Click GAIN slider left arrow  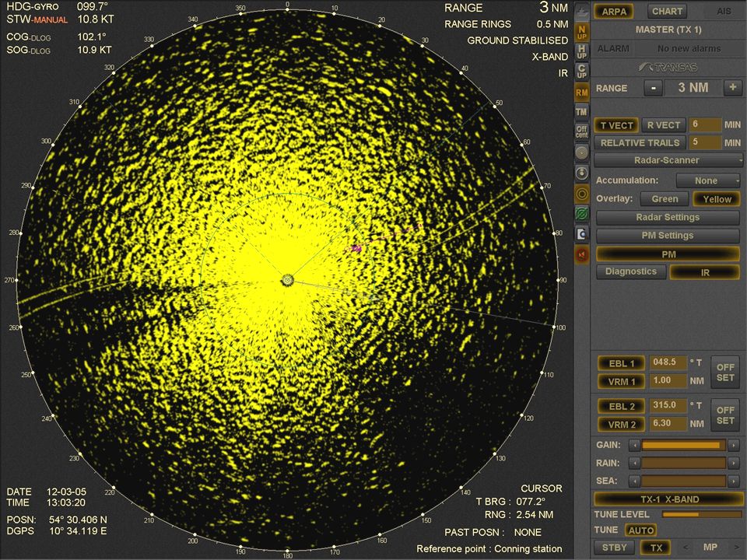[634, 445]
